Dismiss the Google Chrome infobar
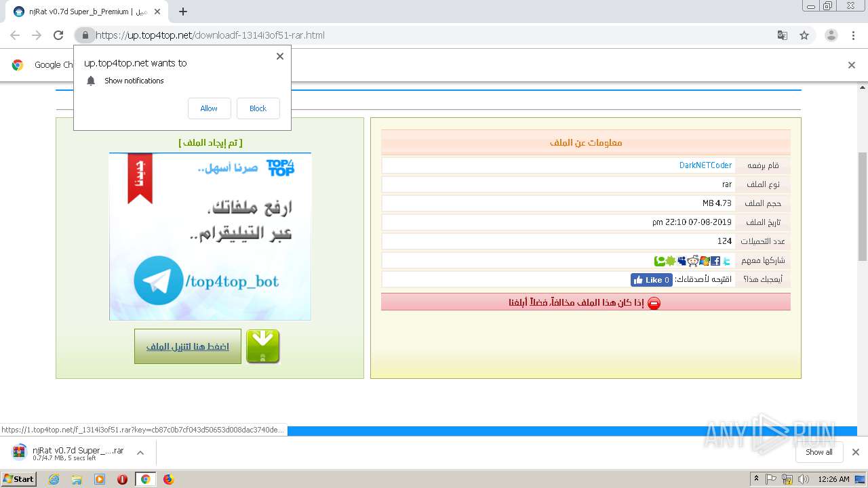This screenshot has height=488, width=868. coord(852,65)
